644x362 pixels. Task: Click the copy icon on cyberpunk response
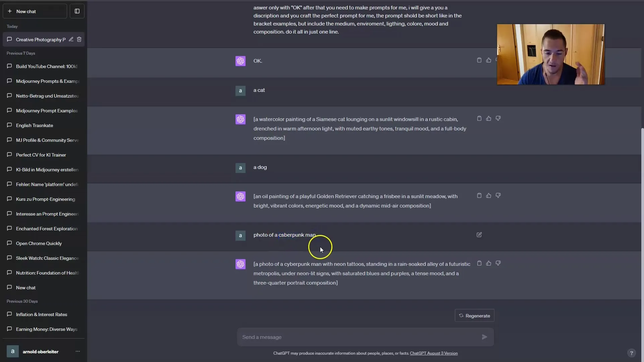479,263
